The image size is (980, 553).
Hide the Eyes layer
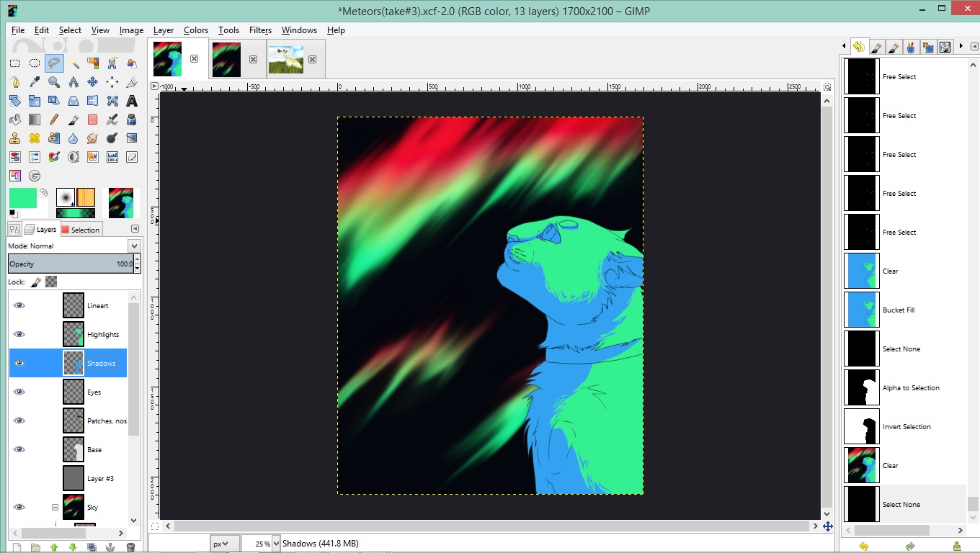click(x=19, y=392)
